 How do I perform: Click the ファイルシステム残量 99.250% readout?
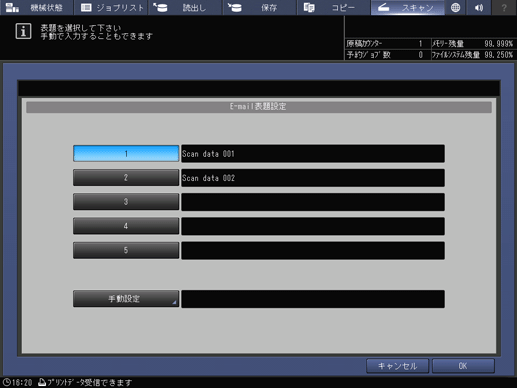(473, 55)
